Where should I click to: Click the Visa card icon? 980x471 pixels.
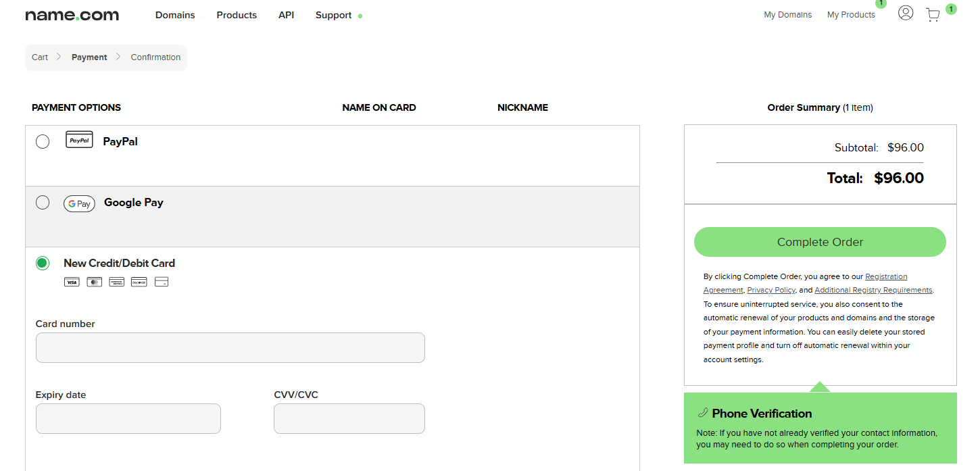(x=72, y=282)
